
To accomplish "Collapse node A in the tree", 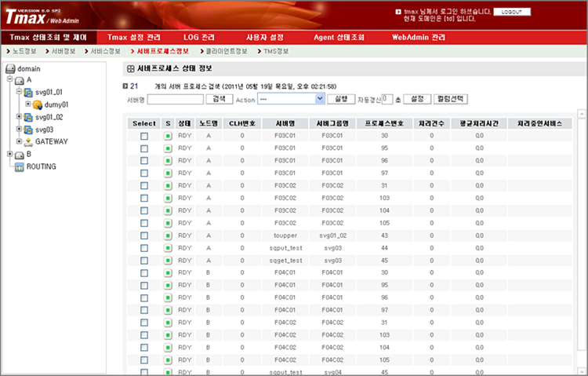I will pos(10,78).
